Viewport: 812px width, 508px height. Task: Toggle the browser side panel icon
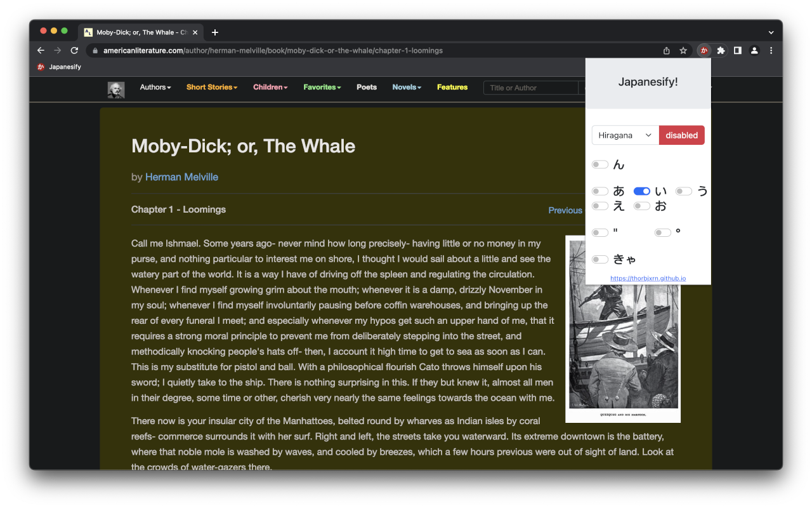(x=738, y=51)
